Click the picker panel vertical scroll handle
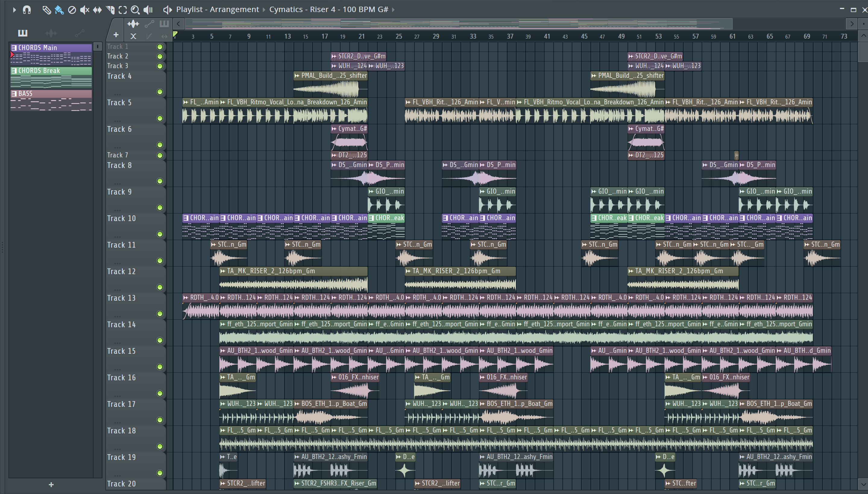The width and height of the screenshot is (868, 494). (97, 46)
